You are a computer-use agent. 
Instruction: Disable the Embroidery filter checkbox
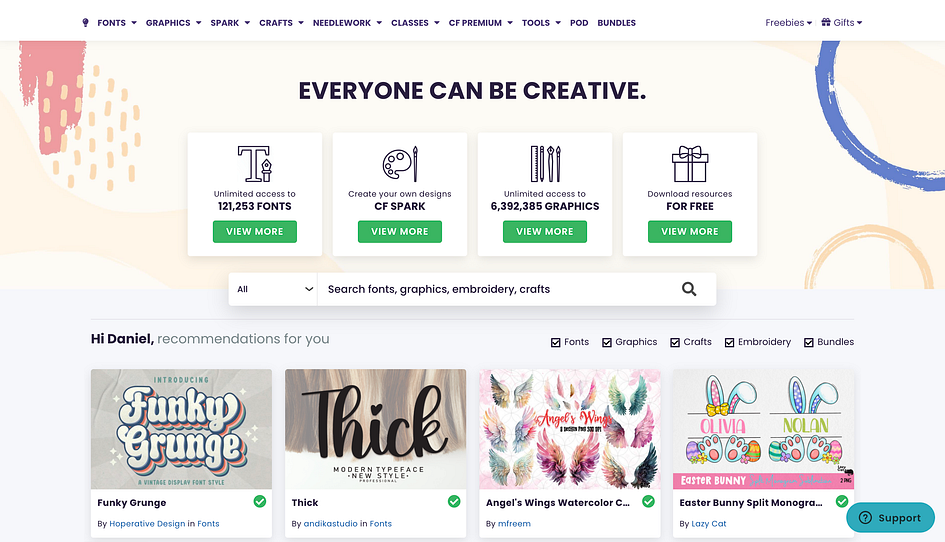729,342
